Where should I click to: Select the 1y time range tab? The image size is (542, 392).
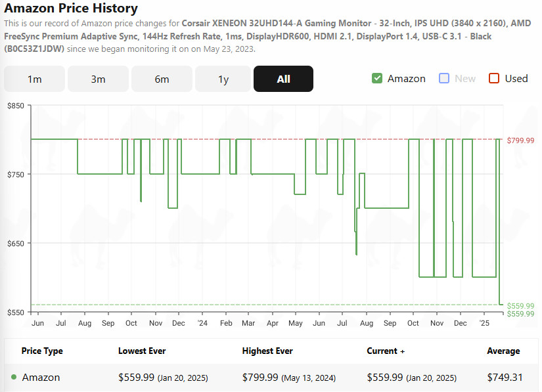click(x=223, y=79)
